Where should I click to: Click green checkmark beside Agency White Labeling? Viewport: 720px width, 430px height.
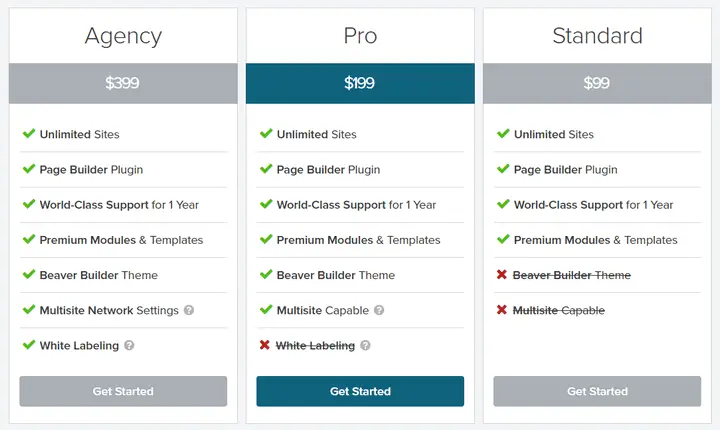coord(29,345)
